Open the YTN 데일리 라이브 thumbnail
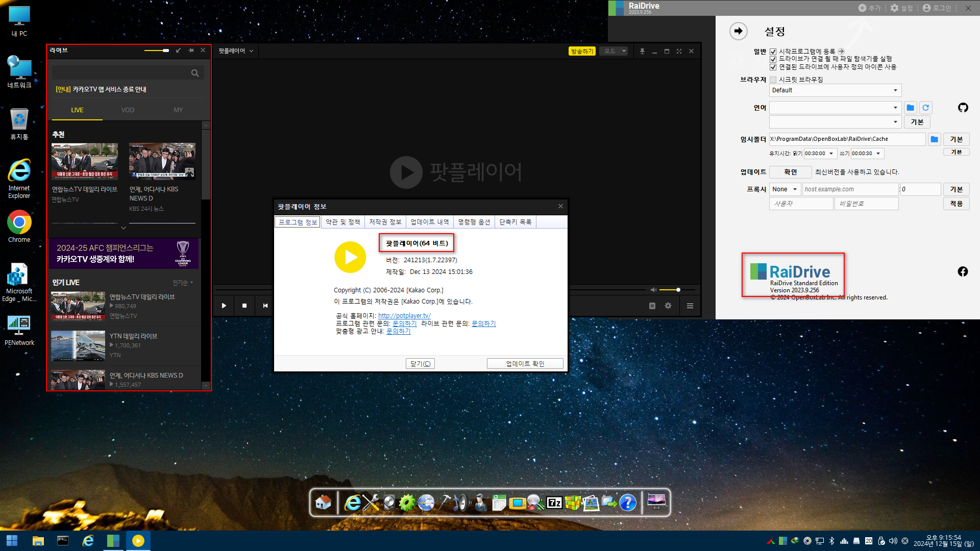The width and height of the screenshot is (980, 551). tap(78, 346)
